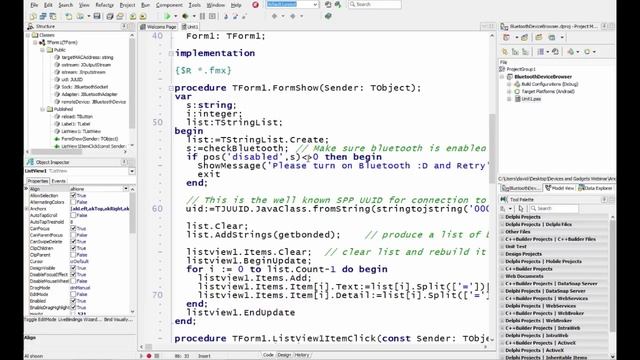This screenshot has width=640, height=360.
Task: Click the Run Without Debugging icon
Action: tap(185, 16)
